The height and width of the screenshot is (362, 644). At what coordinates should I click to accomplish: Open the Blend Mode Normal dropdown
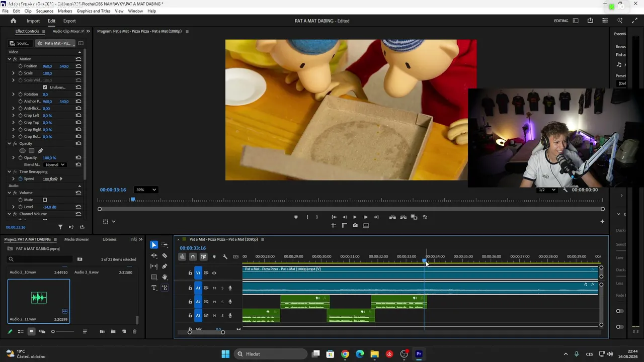(x=55, y=164)
